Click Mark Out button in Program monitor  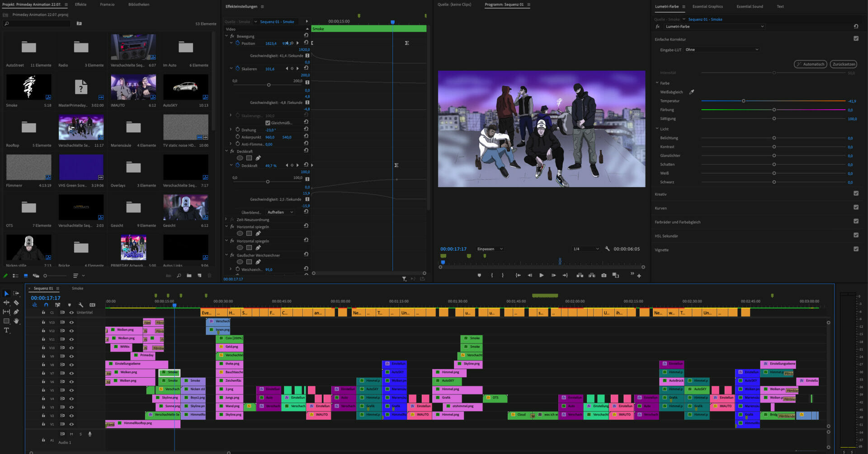click(x=503, y=275)
